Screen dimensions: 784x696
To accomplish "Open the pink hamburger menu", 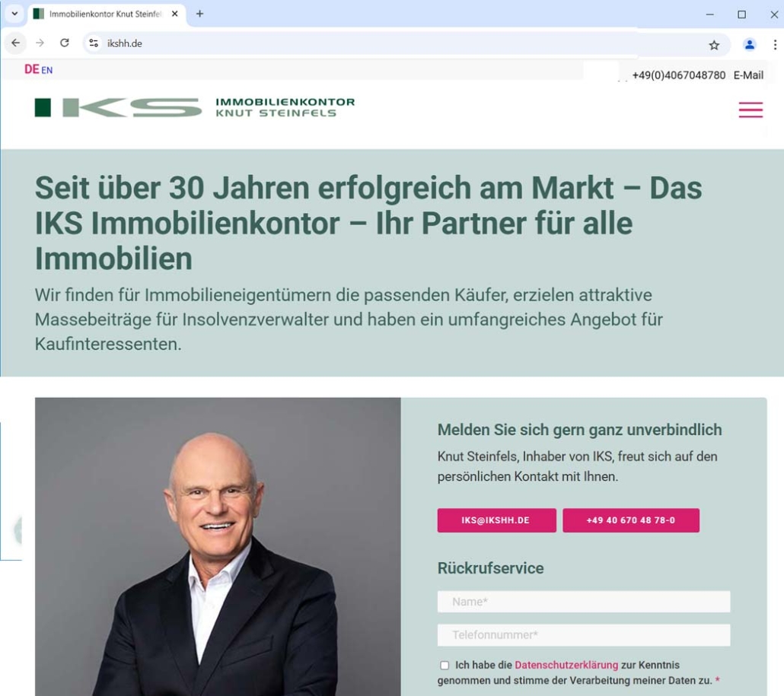I will (751, 110).
